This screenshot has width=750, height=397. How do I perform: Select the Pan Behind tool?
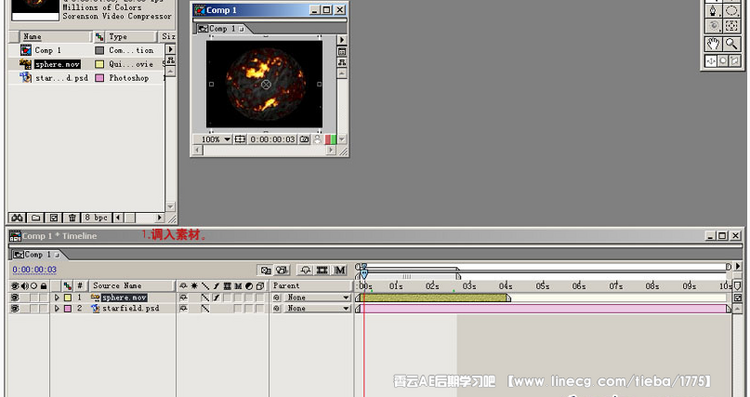[x=731, y=26]
